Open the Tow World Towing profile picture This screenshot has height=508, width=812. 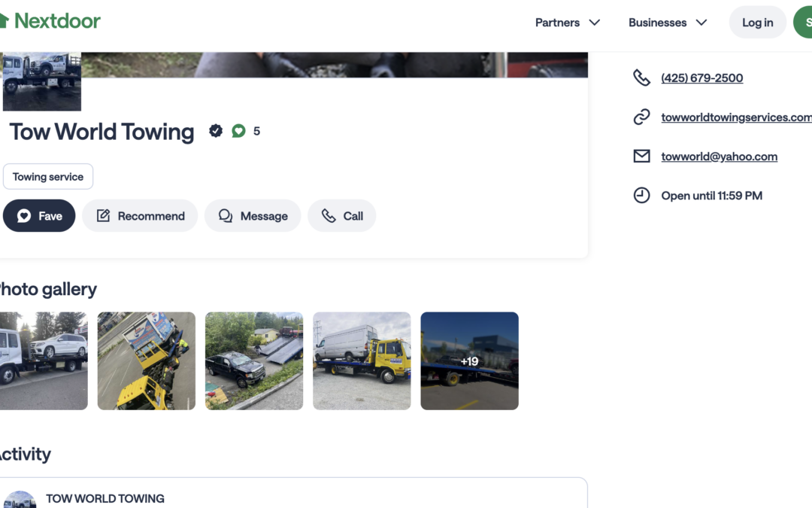point(42,81)
